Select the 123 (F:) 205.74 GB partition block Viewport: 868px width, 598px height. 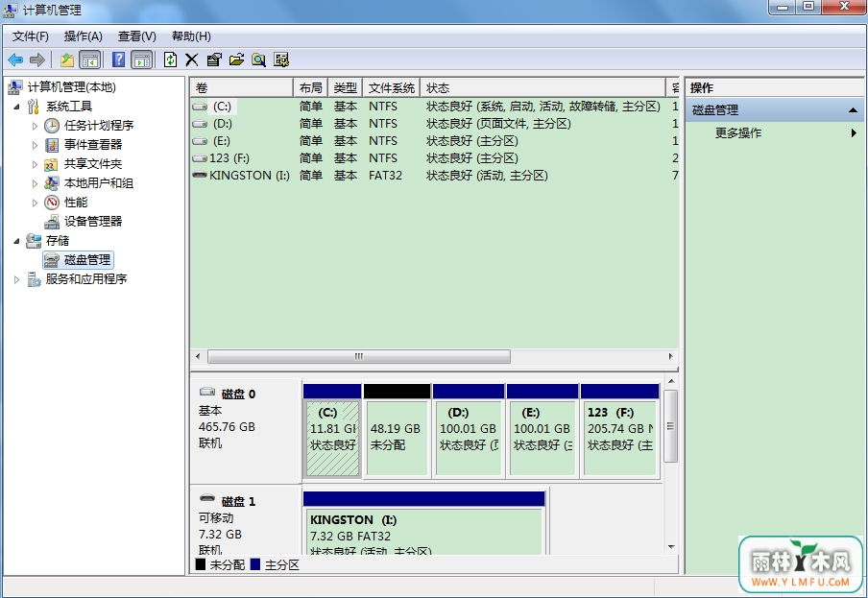(x=620, y=431)
